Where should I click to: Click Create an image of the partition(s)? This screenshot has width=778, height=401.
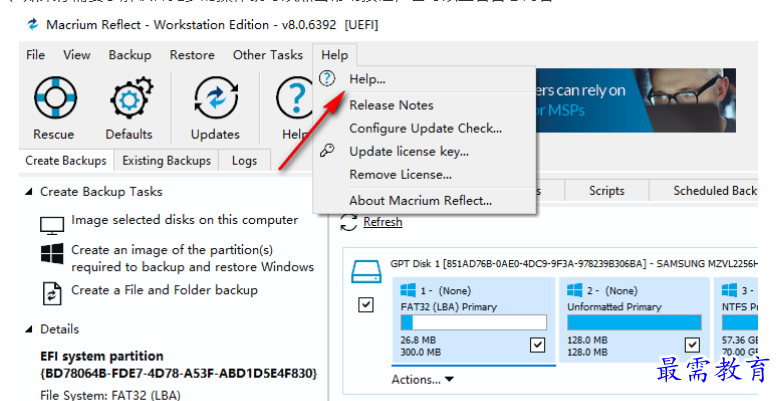point(193,259)
